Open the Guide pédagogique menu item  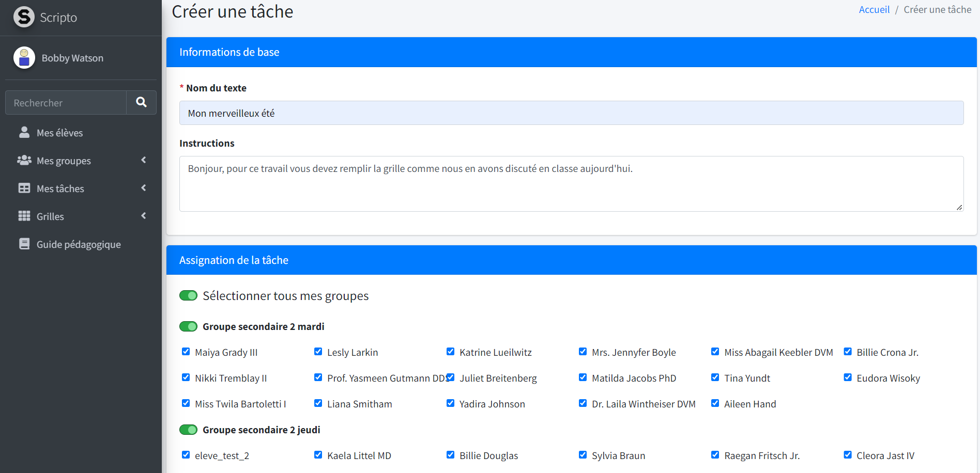pos(79,244)
